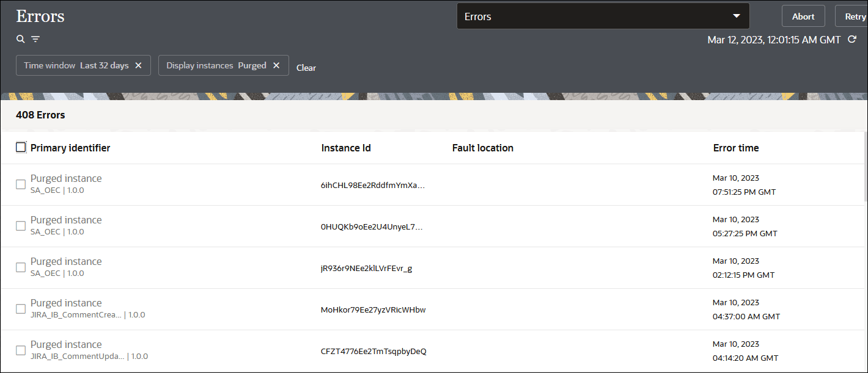
Task: Check the JIRA_IB_CommentCrea row checkbox
Action: (20, 308)
